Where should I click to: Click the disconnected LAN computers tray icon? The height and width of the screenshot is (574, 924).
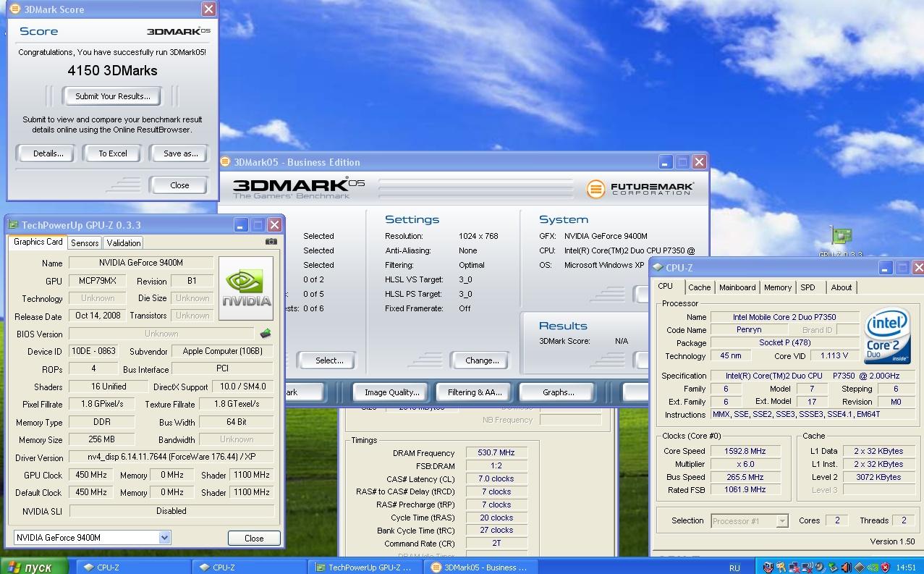(794, 567)
